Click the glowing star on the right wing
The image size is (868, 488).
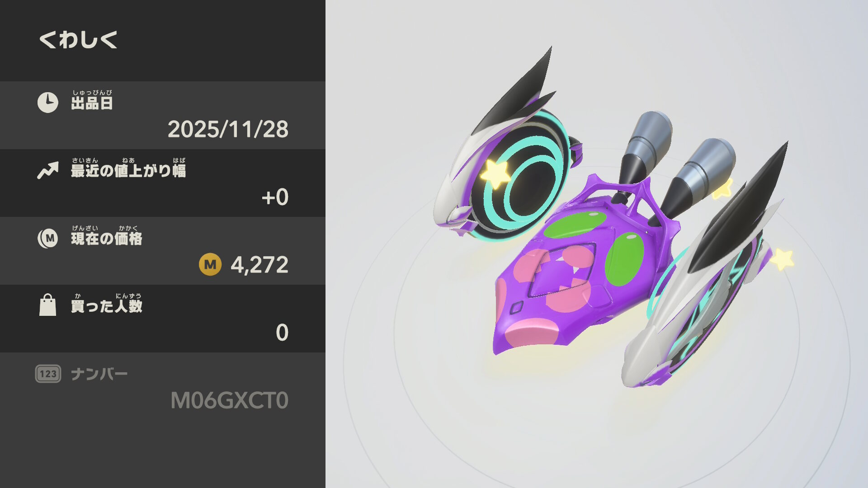click(783, 259)
